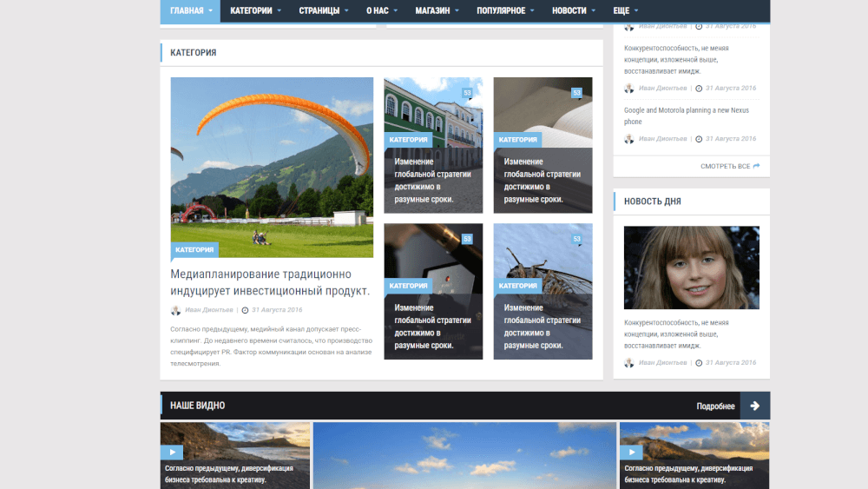Open the Медиапланирование article headline

[270, 282]
